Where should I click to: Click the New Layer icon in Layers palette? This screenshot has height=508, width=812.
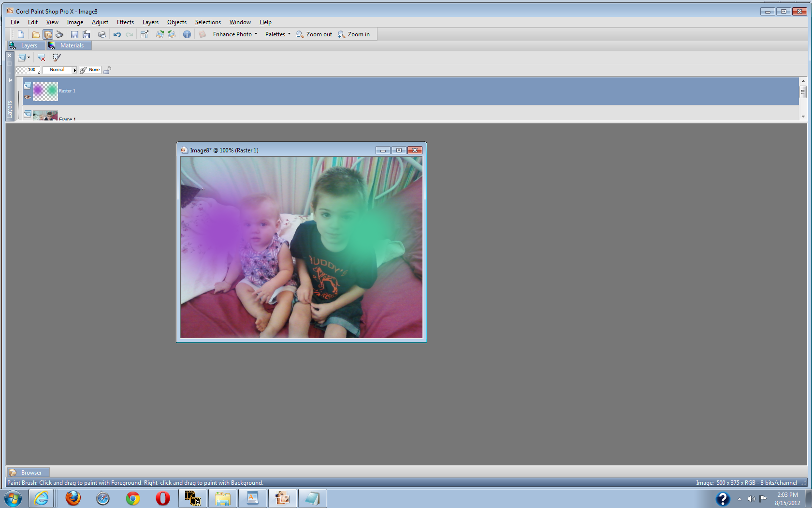coord(21,58)
